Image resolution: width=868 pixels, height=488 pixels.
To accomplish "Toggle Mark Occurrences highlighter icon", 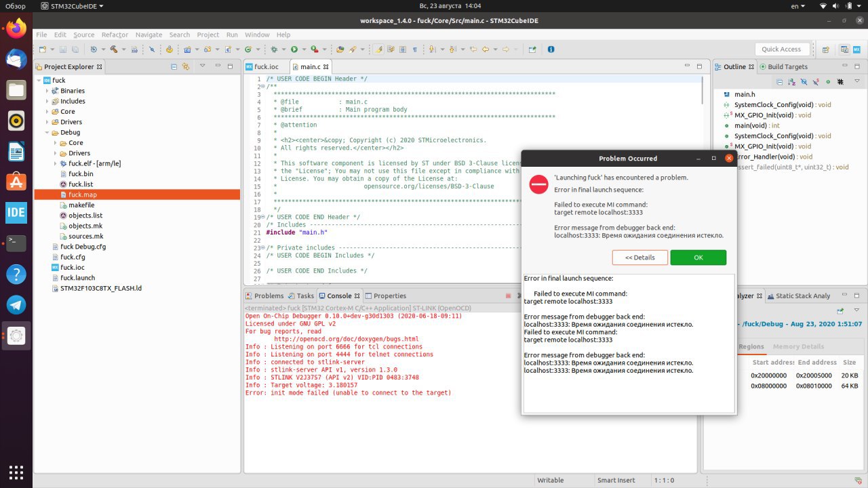I will [379, 49].
